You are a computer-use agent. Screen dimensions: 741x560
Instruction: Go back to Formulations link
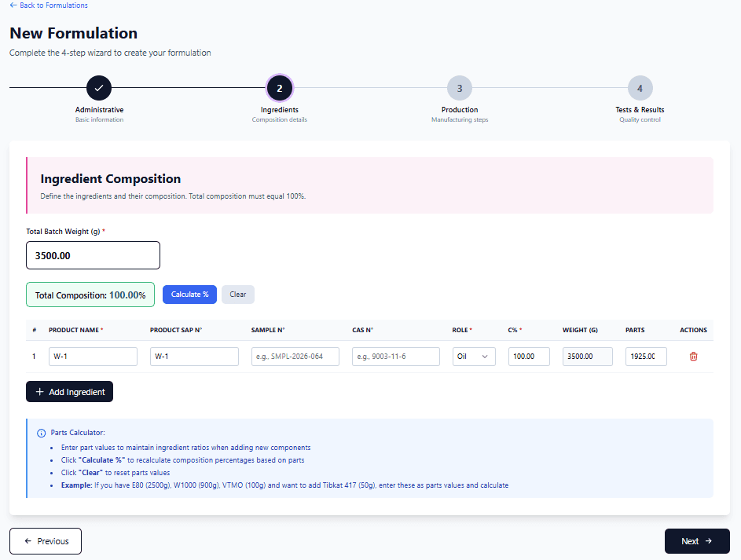pos(49,5)
